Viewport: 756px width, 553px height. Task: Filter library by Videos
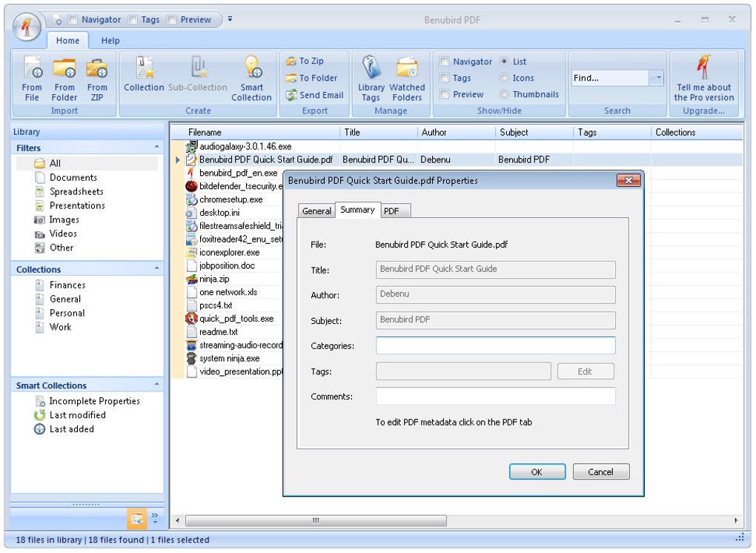tap(56, 234)
